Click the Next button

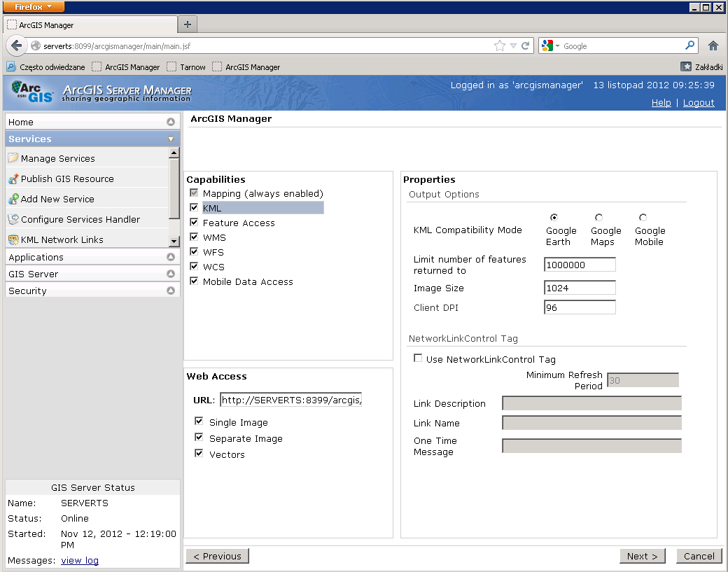coord(642,556)
